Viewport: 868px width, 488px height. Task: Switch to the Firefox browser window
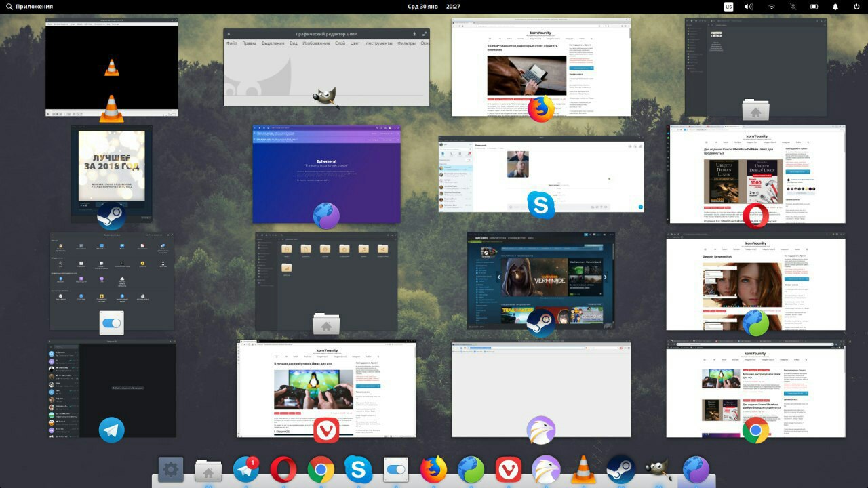[541, 67]
